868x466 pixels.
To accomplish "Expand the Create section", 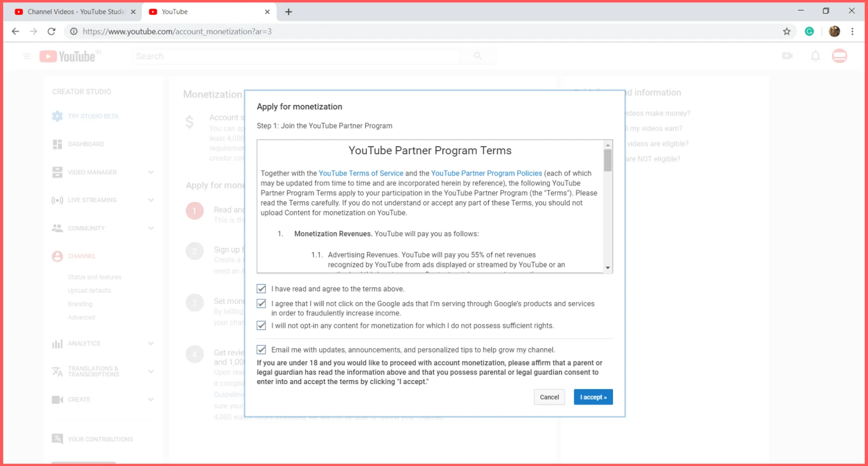I will pyautogui.click(x=151, y=400).
